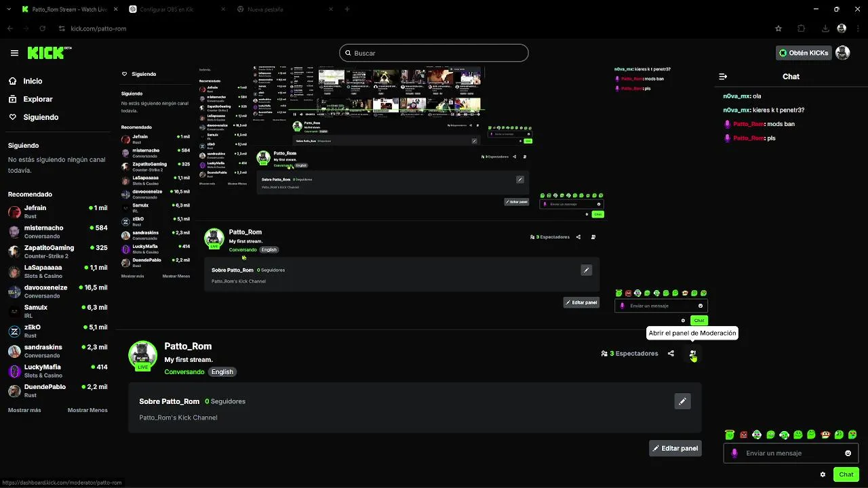868x488 pixels.
Task: Insert the monkey face emote
Action: click(x=825, y=434)
